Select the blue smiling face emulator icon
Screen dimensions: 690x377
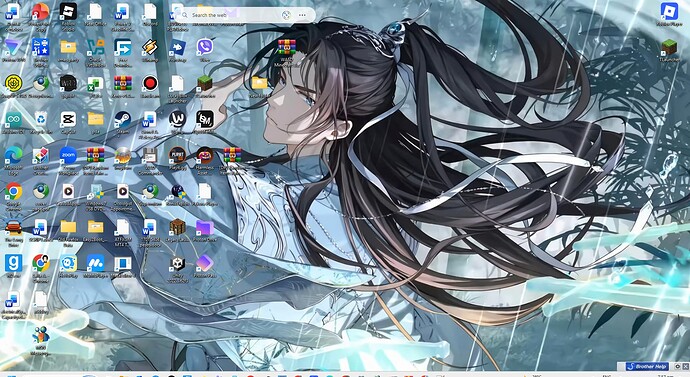(68, 263)
